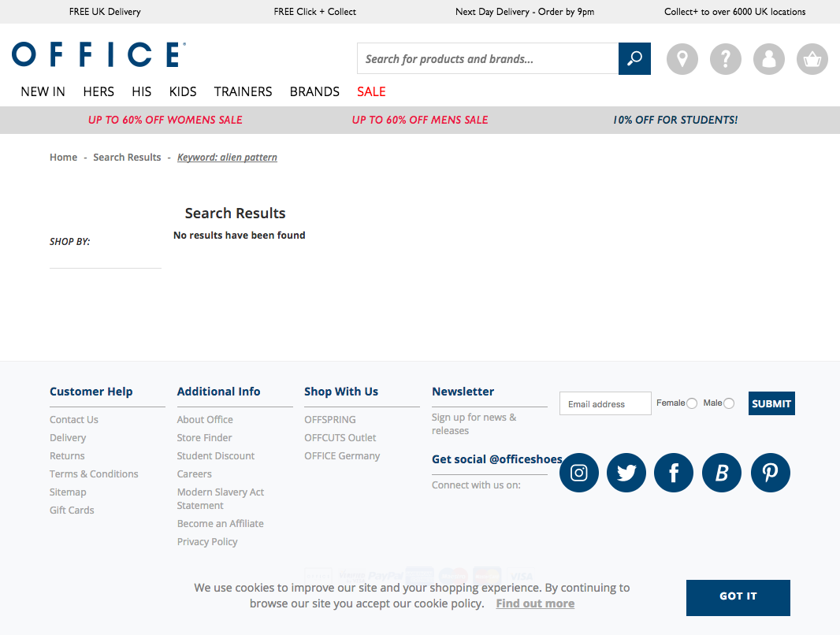This screenshot has width=840, height=635.
Task: Open the BRANDS navigation menu
Action: pos(314,91)
